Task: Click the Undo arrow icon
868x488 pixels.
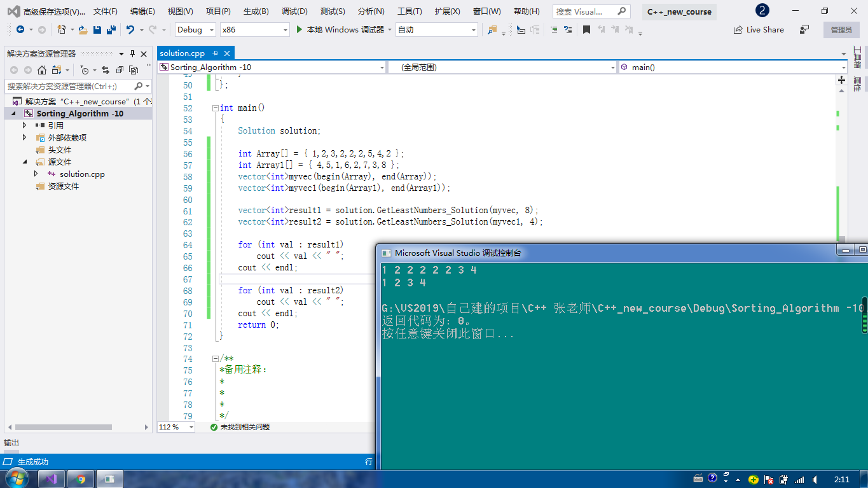Action: [x=130, y=29]
